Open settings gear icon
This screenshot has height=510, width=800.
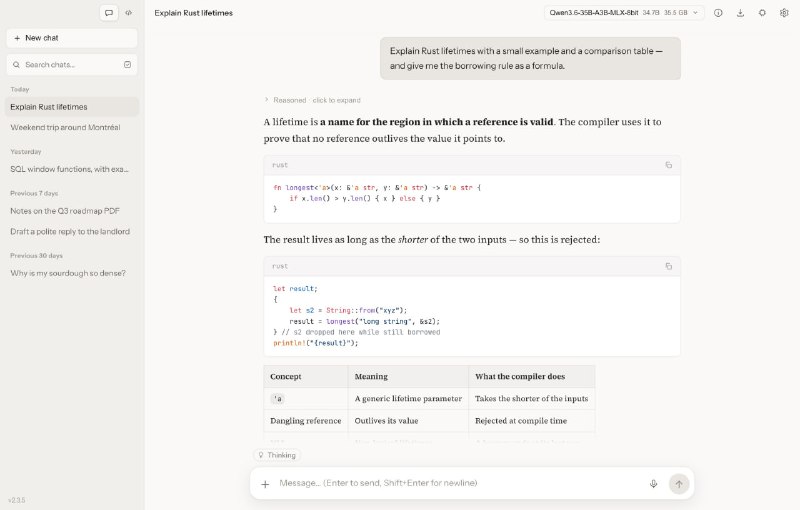coord(784,13)
